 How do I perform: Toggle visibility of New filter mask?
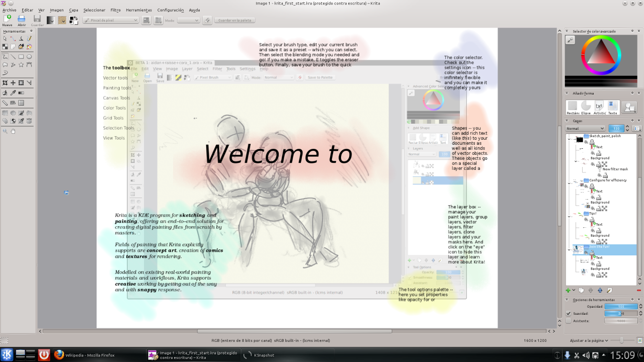599,175
